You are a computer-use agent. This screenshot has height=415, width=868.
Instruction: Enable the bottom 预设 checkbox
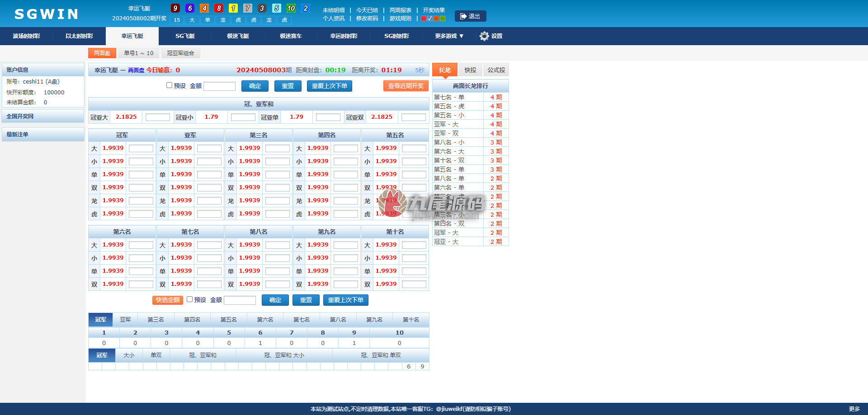click(x=189, y=299)
